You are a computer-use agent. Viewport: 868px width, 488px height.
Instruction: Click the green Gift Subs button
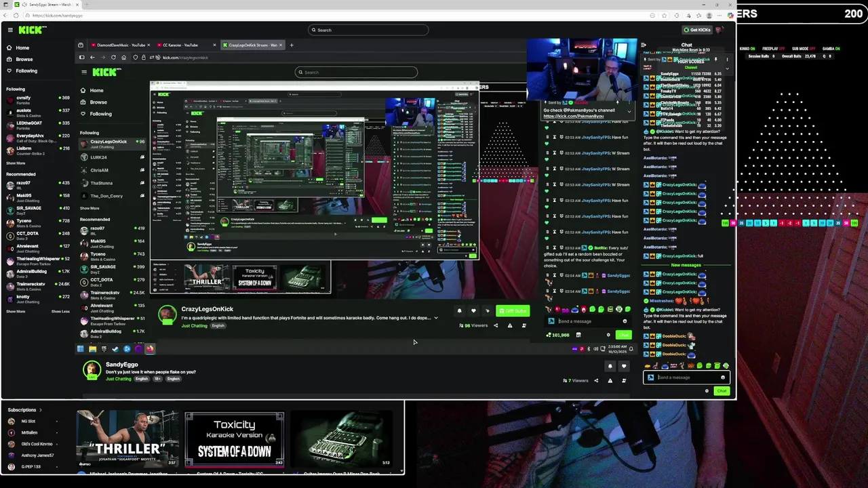(x=512, y=311)
